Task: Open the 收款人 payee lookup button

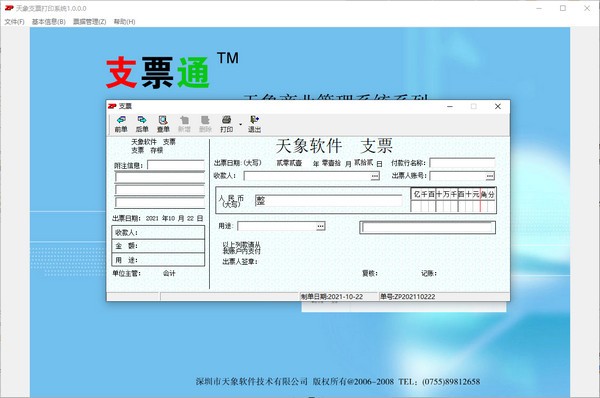Action: [375, 176]
